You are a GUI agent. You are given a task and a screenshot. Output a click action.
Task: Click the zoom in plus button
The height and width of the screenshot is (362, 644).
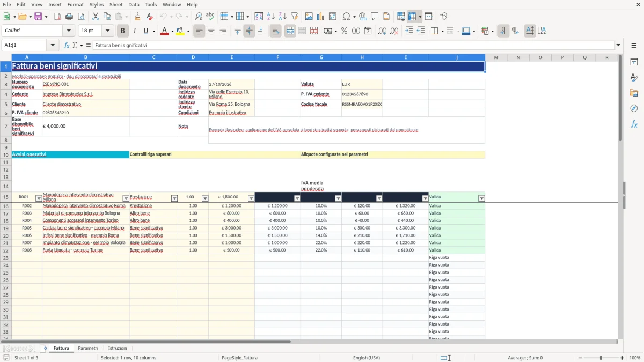pyautogui.click(x=623, y=358)
